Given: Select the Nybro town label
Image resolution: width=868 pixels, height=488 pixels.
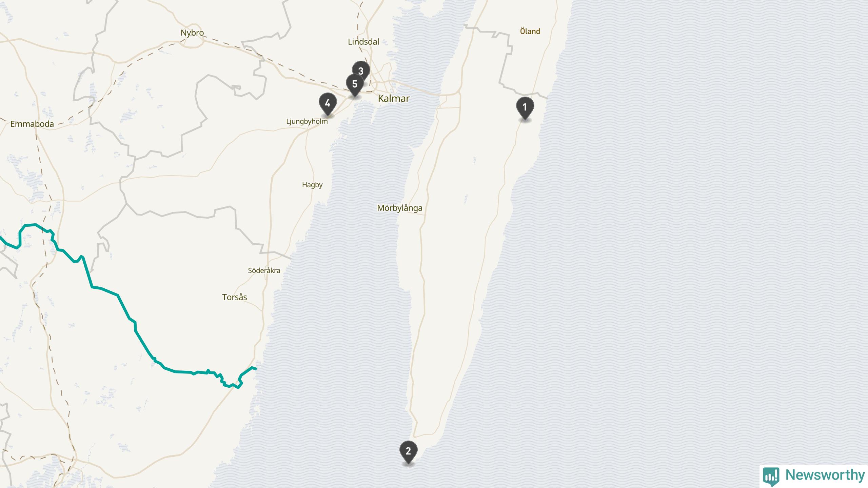Looking at the screenshot, I should (x=192, y=33).
